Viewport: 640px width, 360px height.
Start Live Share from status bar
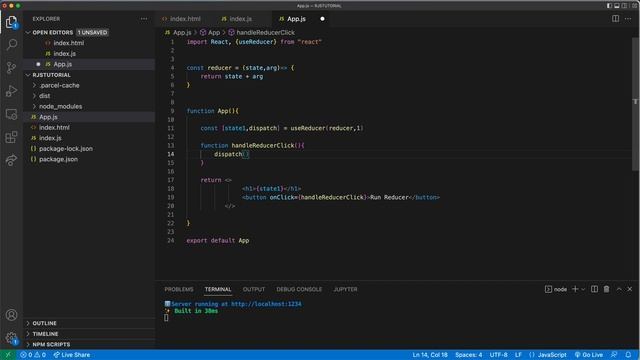click(72, 355)
